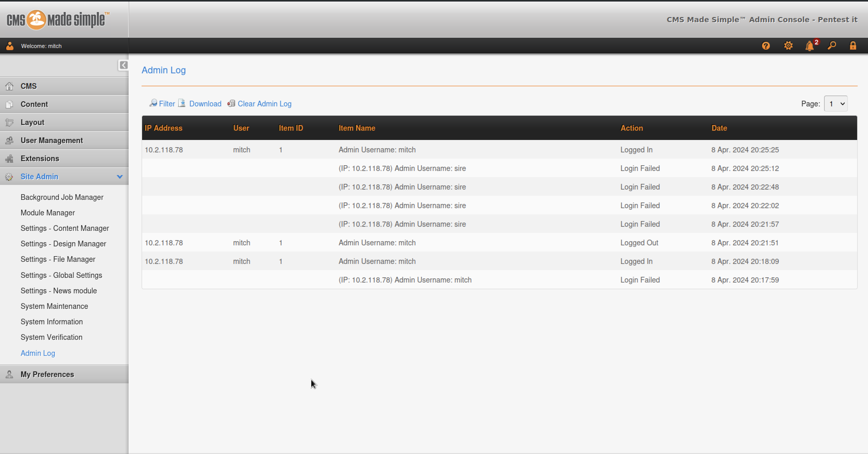Click the Date column header
The image size is (868, 454).
pos(719,128)
